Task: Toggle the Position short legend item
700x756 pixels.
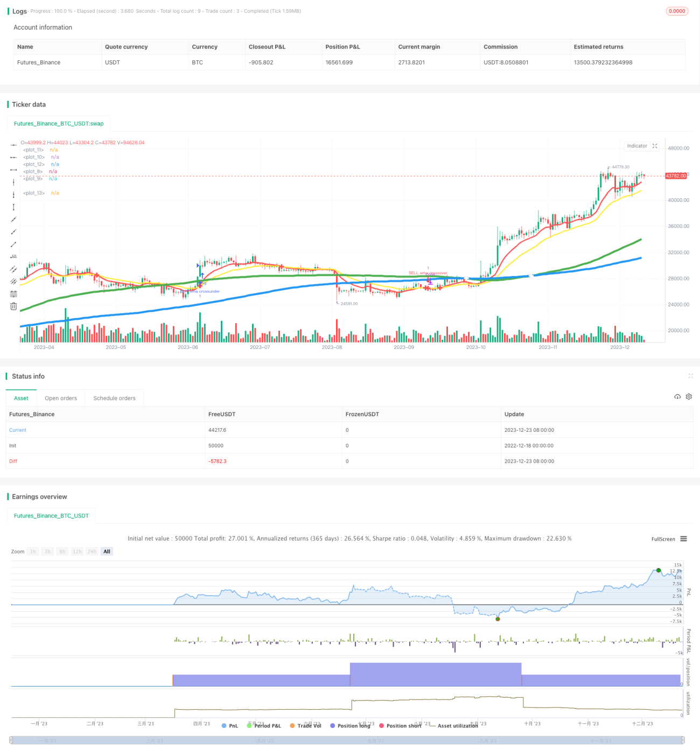Action: 400,726
